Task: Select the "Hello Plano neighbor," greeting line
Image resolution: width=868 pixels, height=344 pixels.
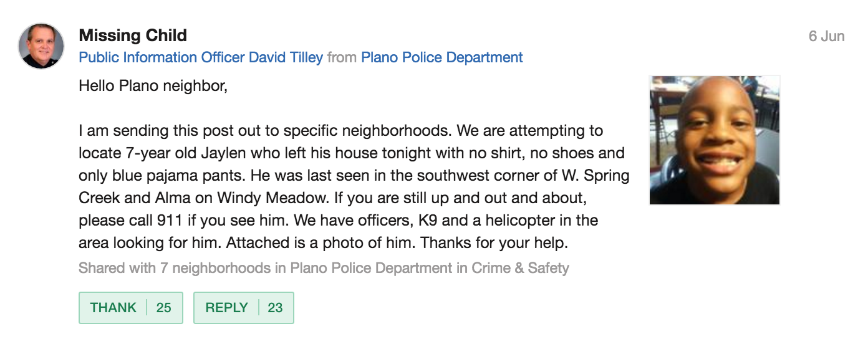Action: pyautogui.click(x=153, y=85)
